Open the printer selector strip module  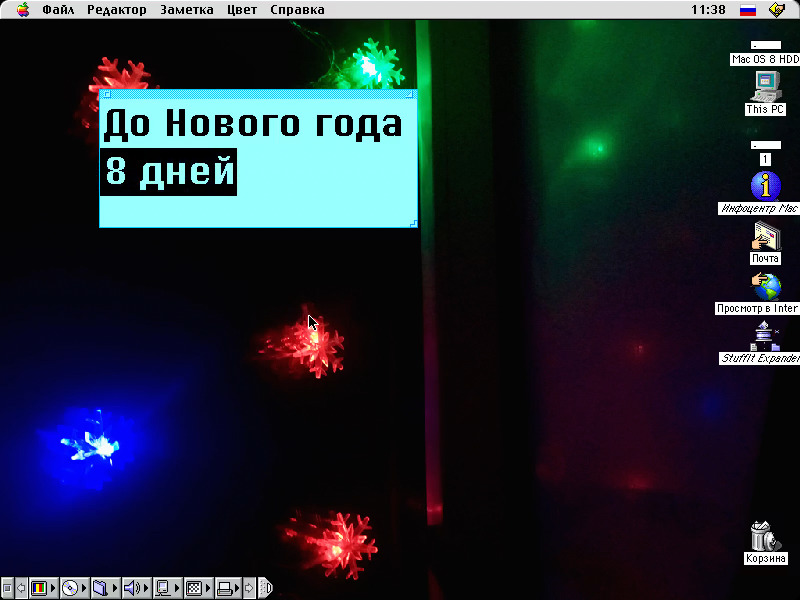point(224,589)
